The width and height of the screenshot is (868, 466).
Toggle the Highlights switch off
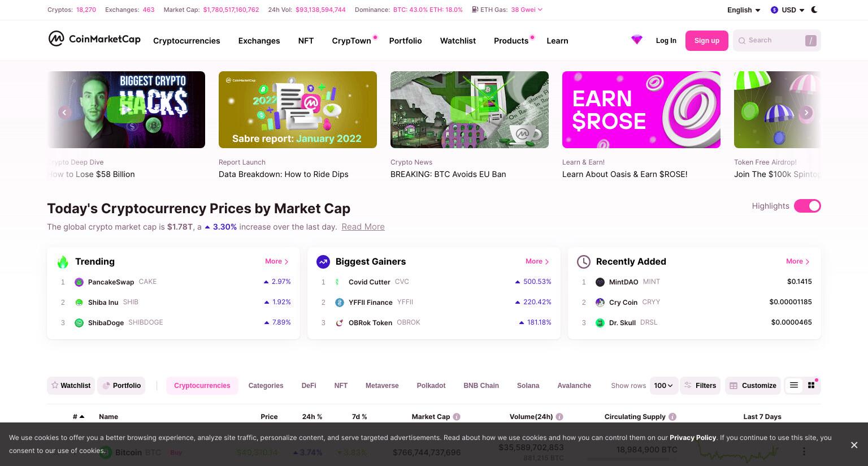point(807,206)
